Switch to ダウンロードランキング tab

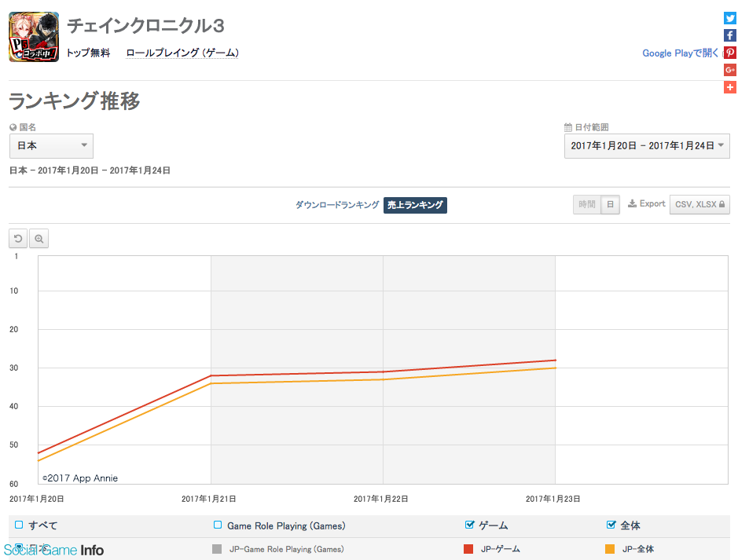coord(337,205)
